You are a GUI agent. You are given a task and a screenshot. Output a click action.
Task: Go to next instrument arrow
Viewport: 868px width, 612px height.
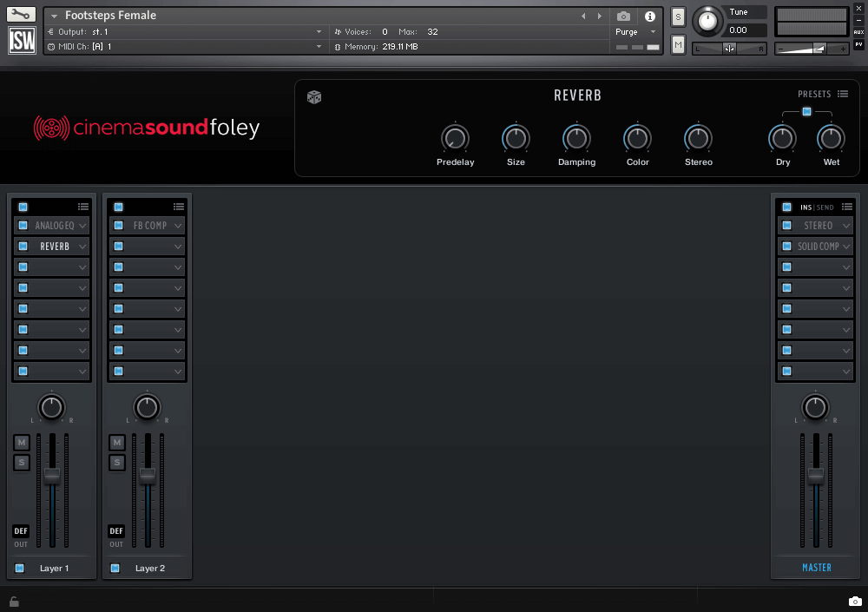600,16
